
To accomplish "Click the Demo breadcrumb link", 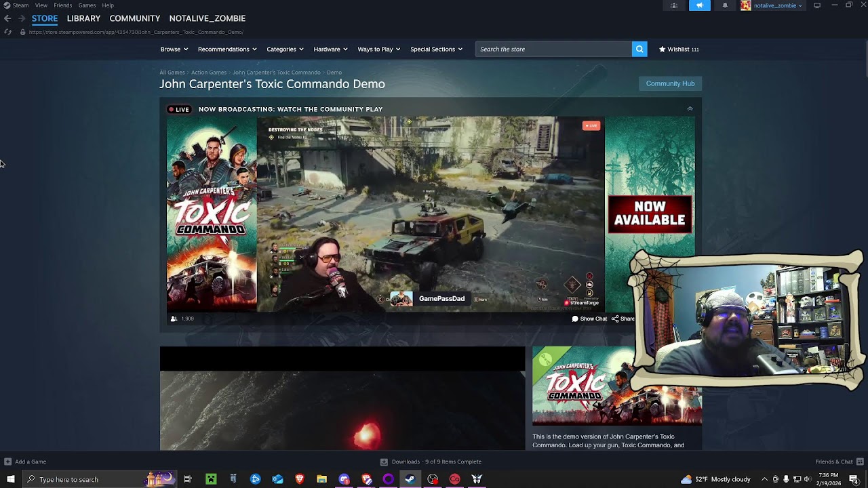I will coord(334,73).
